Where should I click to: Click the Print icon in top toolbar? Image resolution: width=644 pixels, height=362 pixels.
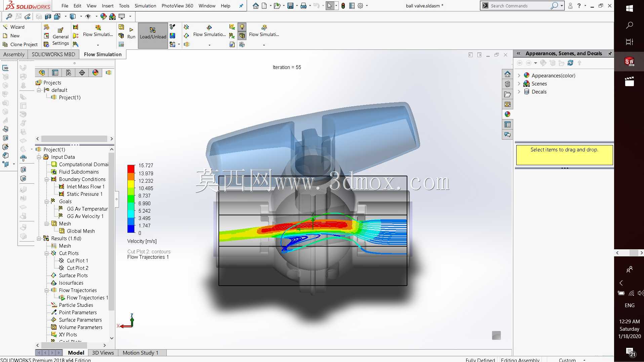(304, 6)
